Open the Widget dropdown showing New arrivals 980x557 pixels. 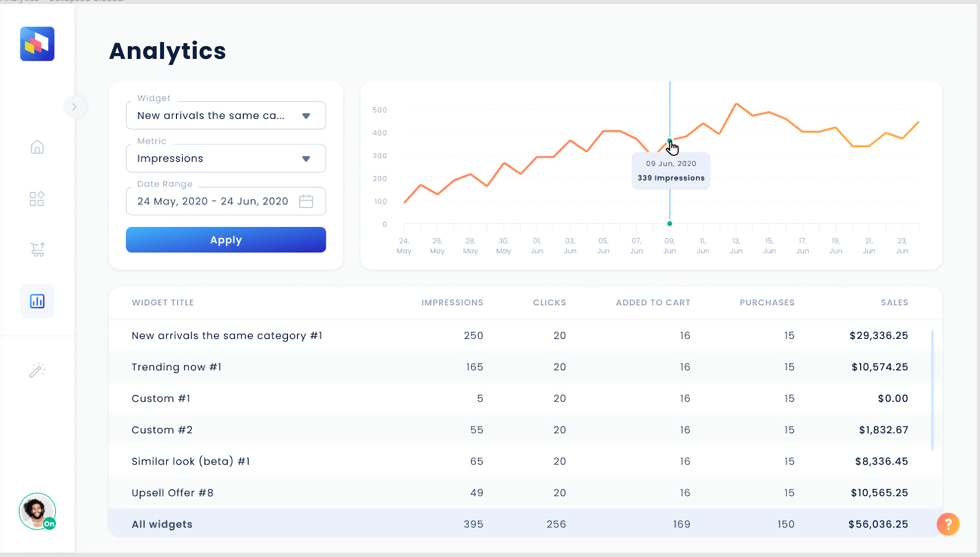tap(226, 115)
